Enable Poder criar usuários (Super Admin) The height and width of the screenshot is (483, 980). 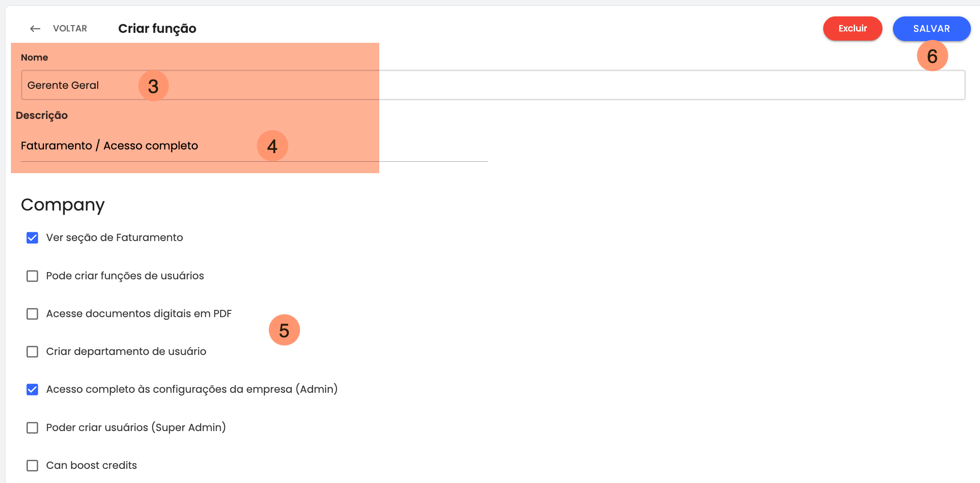pyautogui.click(x=32, y=428)
